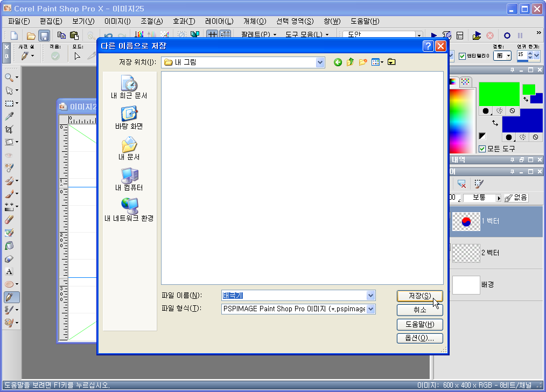This screenshot has width=546, height=392.
Task: Select the Pick arrow tool
Action: 9,90
